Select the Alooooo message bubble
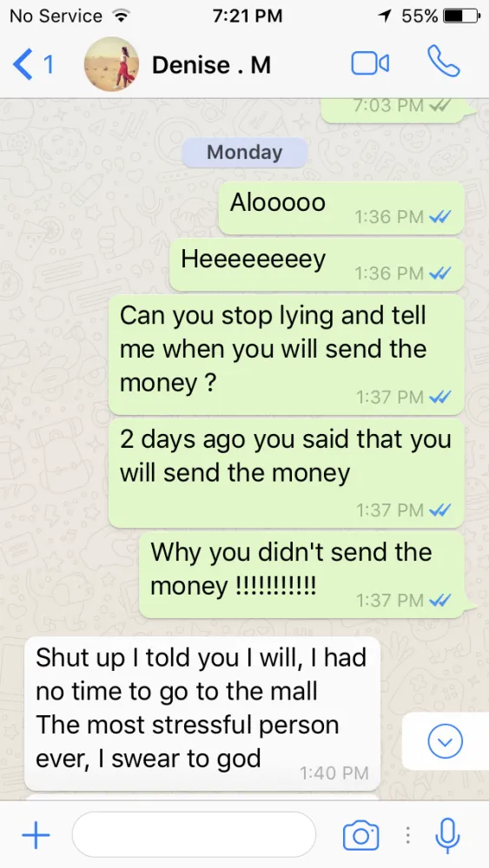 341,207
